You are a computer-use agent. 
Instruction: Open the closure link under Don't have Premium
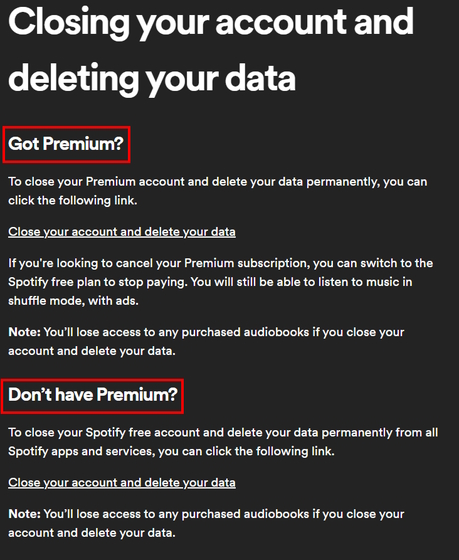(x=122, y=482)
